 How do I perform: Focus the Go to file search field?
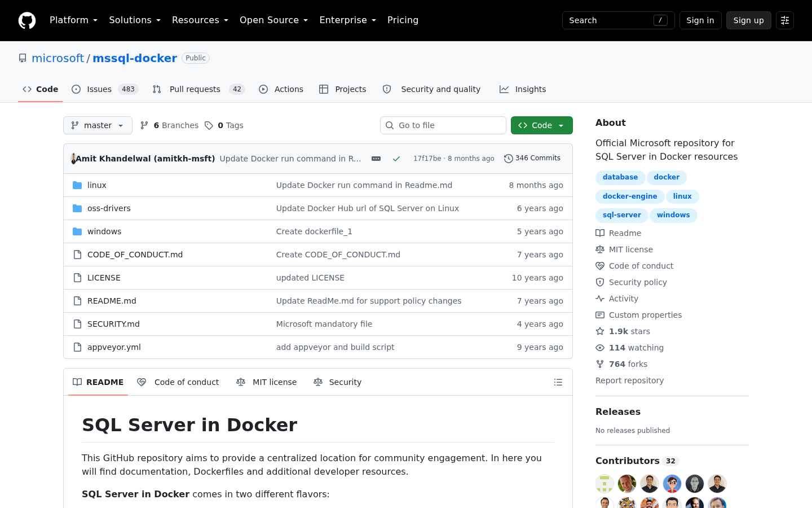click(443, 125)
